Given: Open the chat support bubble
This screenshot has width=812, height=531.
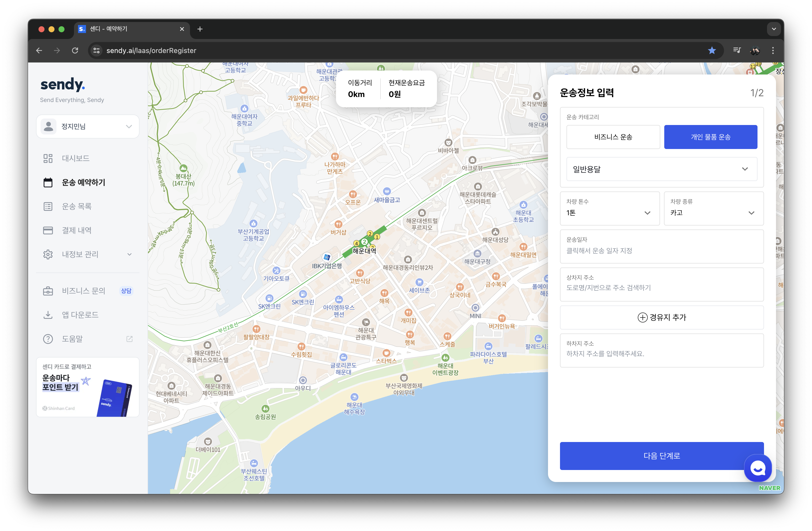Looking at the screenshot, I should (758, 468).
